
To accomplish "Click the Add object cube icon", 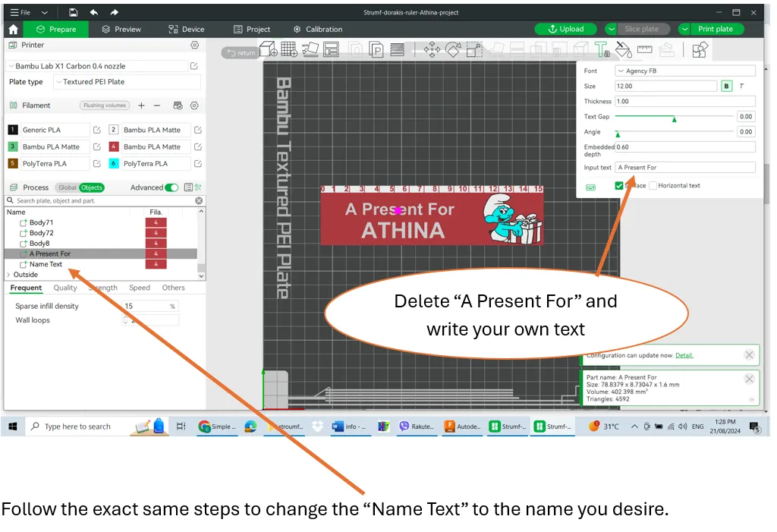I will [268, 49].
